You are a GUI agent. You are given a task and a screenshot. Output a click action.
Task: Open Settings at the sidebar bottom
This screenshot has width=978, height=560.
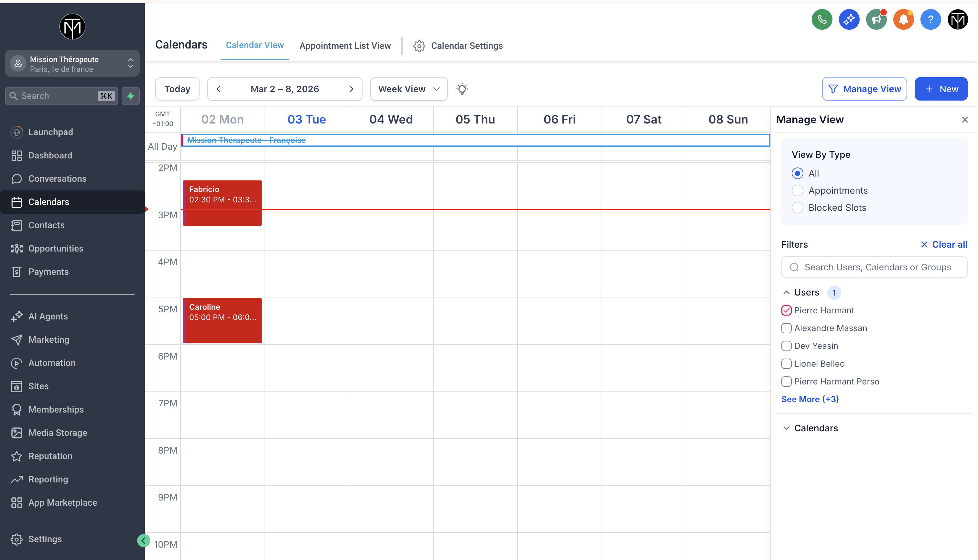pos(72,539)
